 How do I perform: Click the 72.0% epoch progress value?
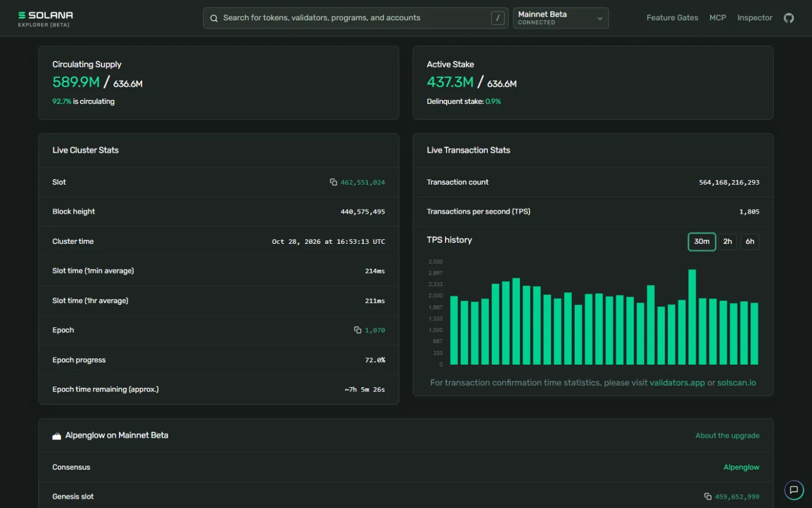point(375,360)
